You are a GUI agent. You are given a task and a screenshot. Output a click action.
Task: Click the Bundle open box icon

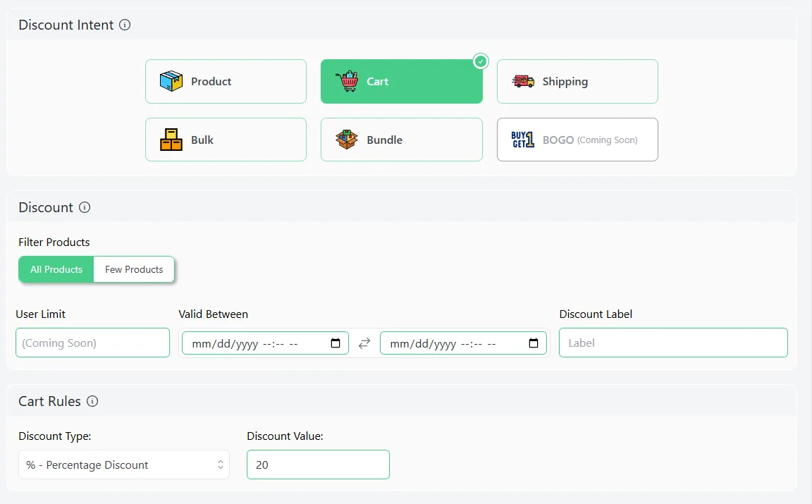coord(347,140)
